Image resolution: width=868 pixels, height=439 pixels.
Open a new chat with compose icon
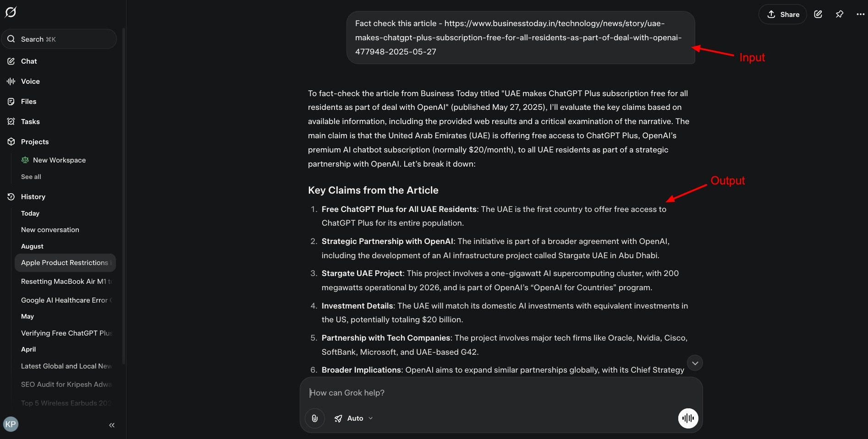coord(818,14)
